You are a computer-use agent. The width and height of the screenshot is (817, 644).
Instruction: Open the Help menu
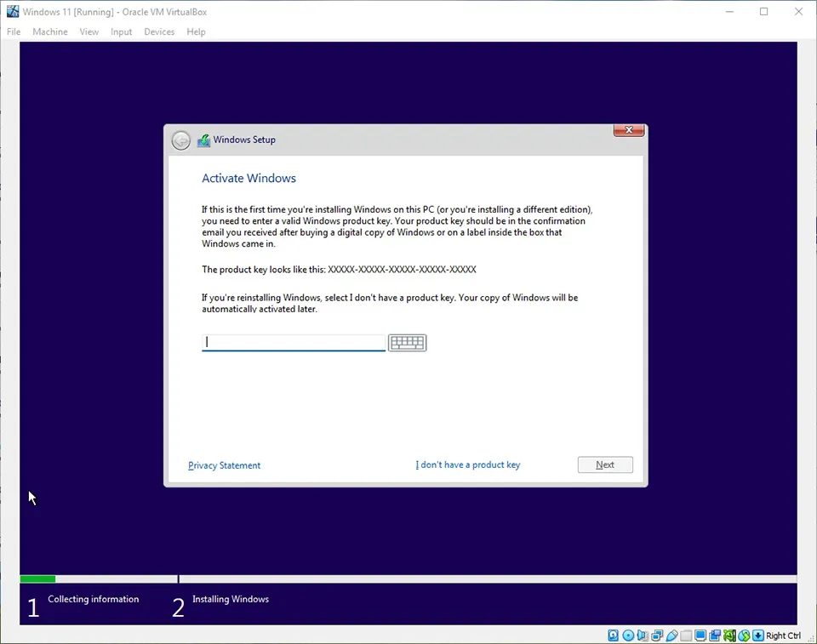[196, 31]
